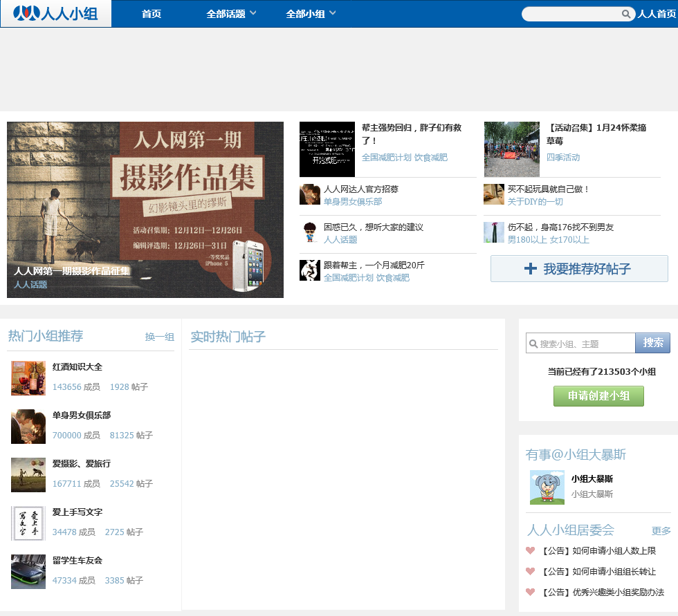The width and height of the screenshot is (678, 616).
Task: Open 小组大暴斯 bold name link
Action: click(592, 478)
